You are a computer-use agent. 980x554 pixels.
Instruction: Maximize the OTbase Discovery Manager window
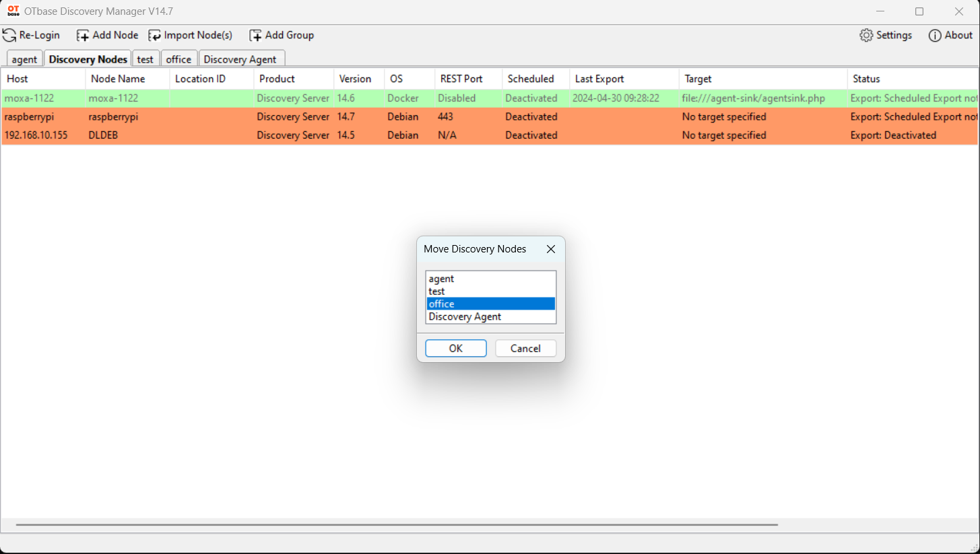[x=919, y=11]
